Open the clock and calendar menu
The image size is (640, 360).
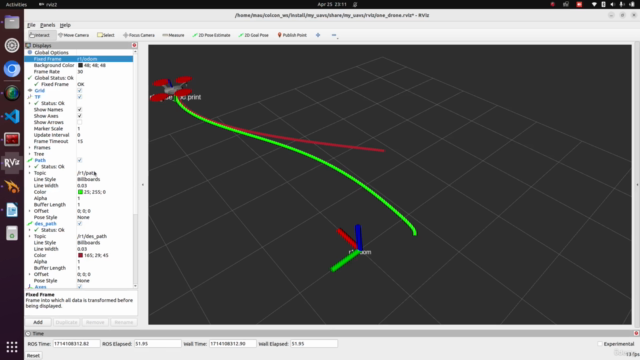(332, 4)
